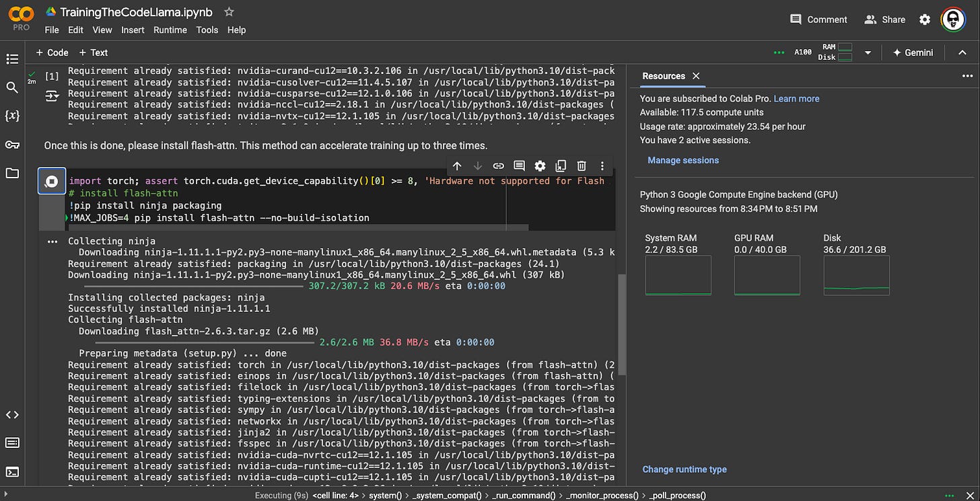Open the Files folder panel
This screenshot has width=980, height=501.
tap(12, 173)
